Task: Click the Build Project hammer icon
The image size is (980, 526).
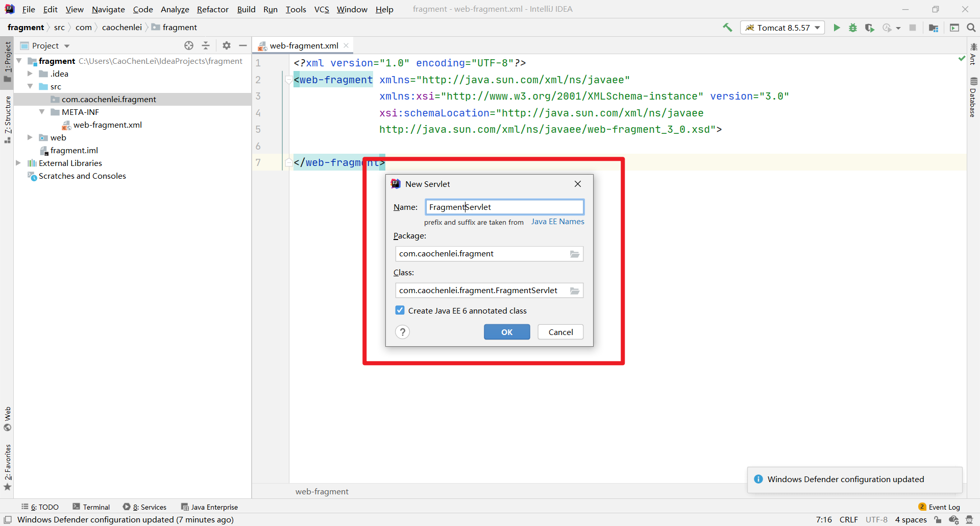Action: click(x=727, y=28)
